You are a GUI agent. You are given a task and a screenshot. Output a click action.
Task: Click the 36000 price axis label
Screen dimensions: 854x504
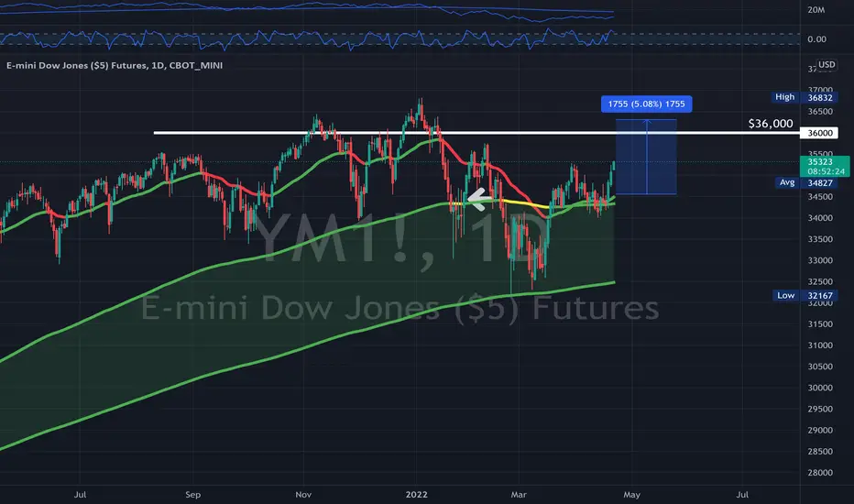click(x=819, y=133)
